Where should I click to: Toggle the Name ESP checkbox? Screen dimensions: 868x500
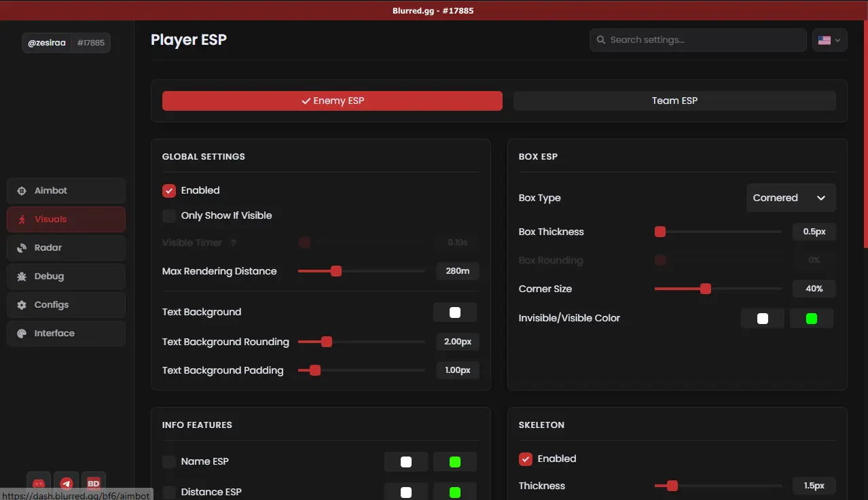(x=169, y=462)
